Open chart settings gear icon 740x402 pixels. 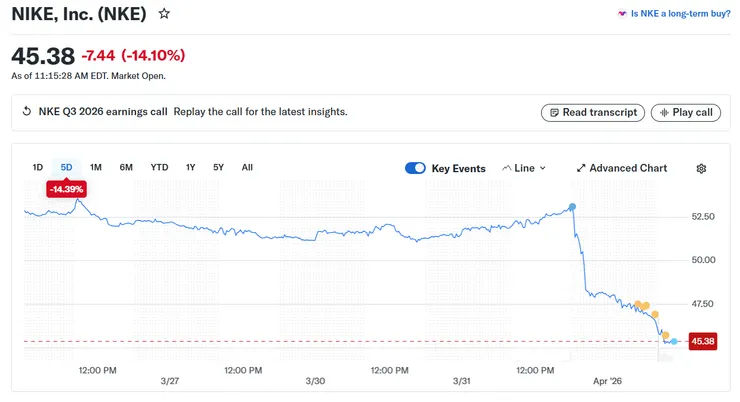point(701,168)
